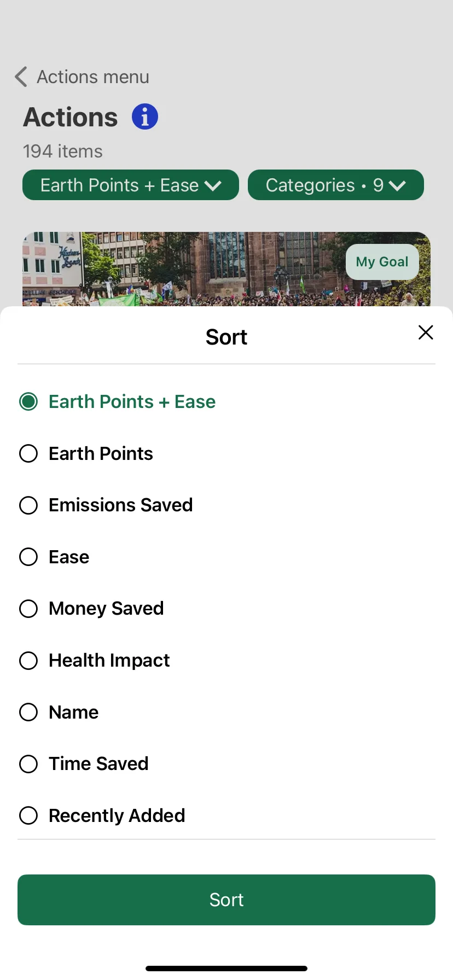
Task: Tap the blue info icon beside Actions
Action: [145, 117]
